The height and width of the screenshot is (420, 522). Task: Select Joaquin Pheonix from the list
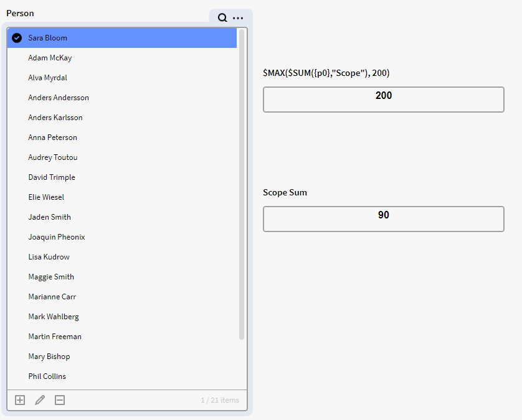coord(57,237)
